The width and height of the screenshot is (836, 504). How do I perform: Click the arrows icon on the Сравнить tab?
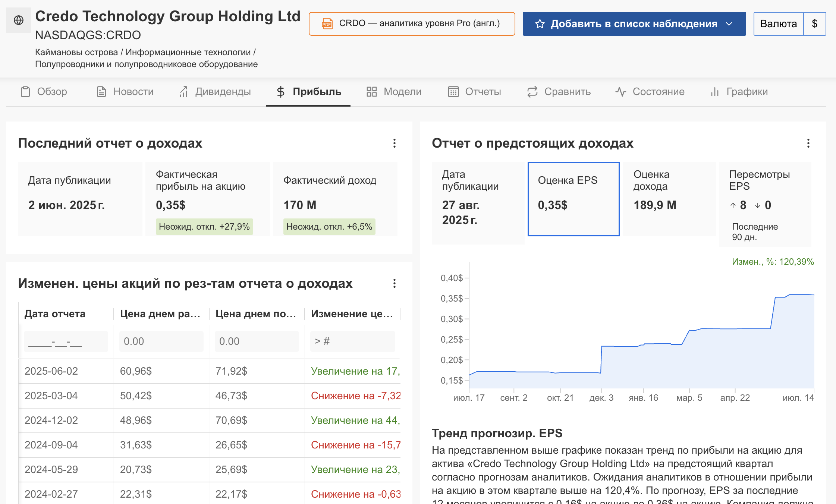click(532, 92)
